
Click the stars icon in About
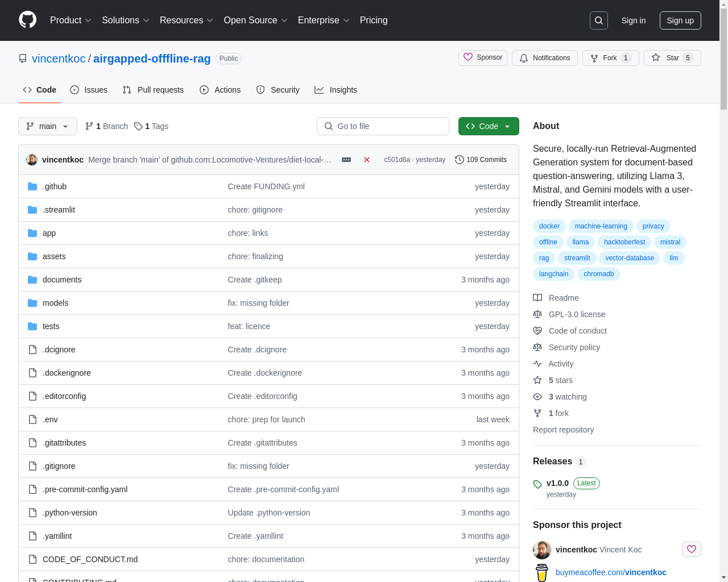pyautogui.click(x=537, y=380)
